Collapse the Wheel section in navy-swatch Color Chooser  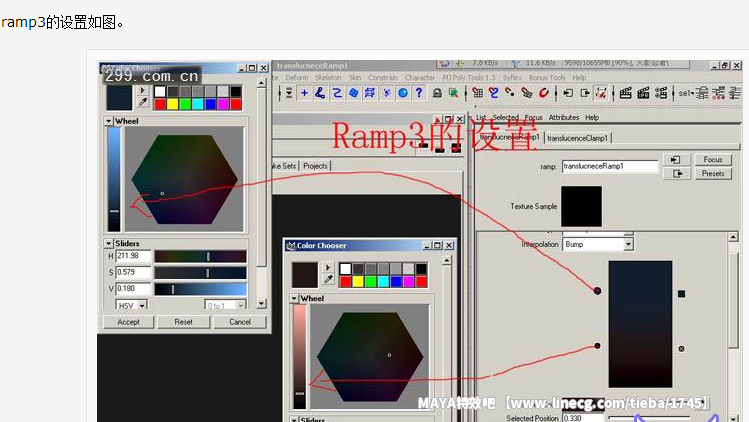[108, 121]
